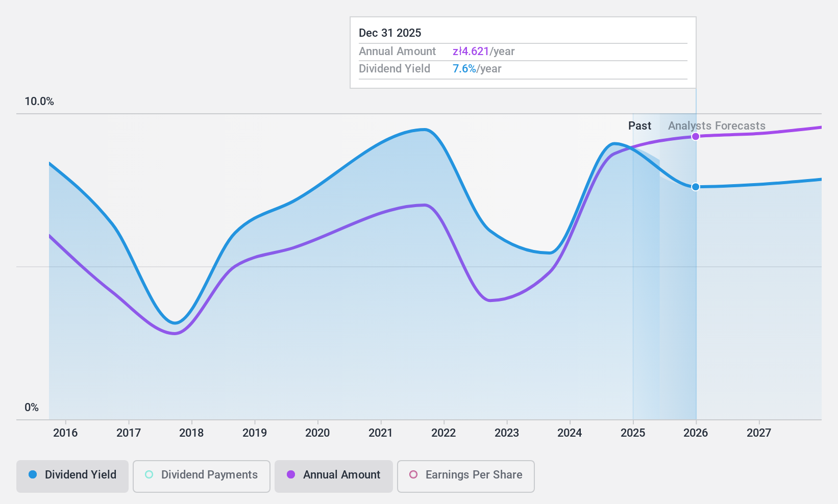838x504 pixels.
Task: Click the 2016 x-axis label
Action: pyautogui.click(x=65, y=433)
